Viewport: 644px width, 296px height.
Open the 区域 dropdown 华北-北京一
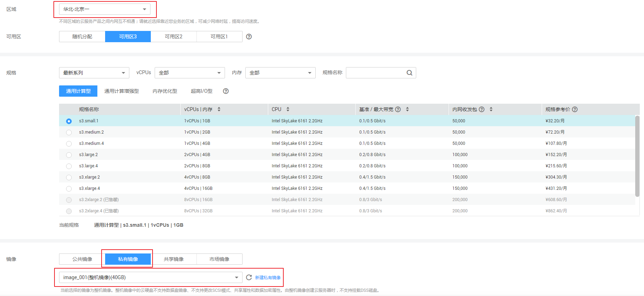[x=105, y=9]
